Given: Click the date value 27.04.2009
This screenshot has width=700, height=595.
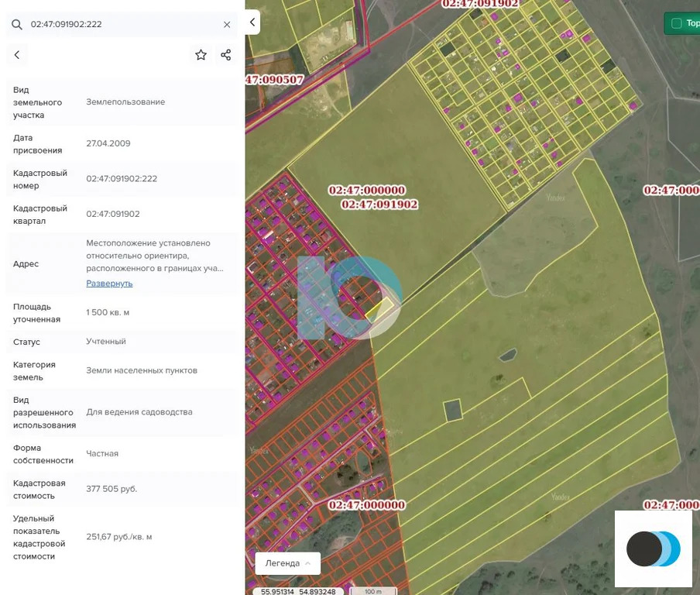Looking at the screenshot, I should point(108,143).
